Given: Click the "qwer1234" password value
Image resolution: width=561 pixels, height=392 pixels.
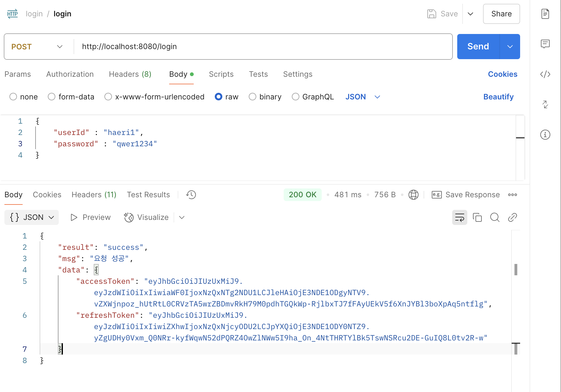Looking at the screenshot, I should [135, 144].
